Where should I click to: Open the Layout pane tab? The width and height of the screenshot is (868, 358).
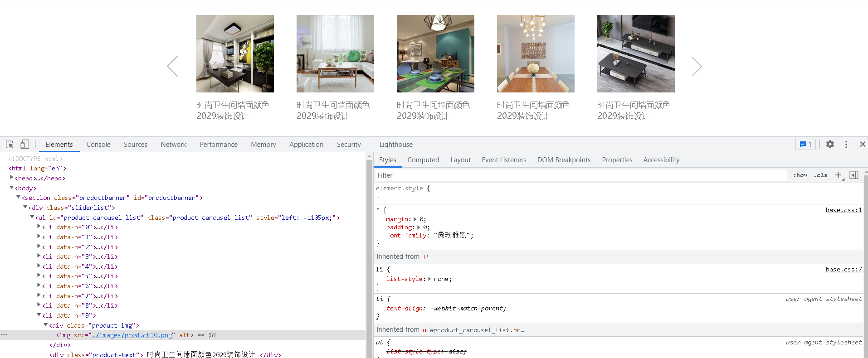tap(460, 160)
